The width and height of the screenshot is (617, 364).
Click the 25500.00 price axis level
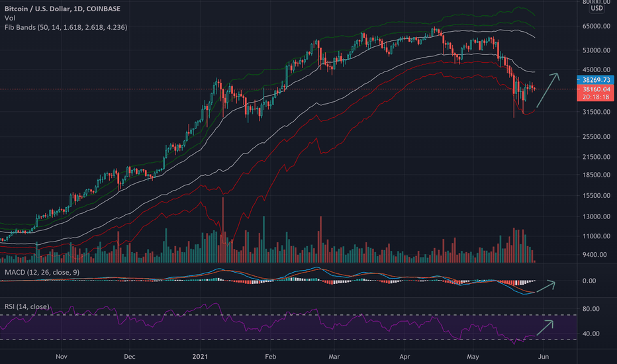596,137
